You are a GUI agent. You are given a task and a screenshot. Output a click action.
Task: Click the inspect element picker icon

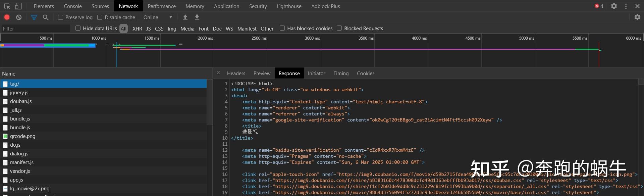pos(7,6)
